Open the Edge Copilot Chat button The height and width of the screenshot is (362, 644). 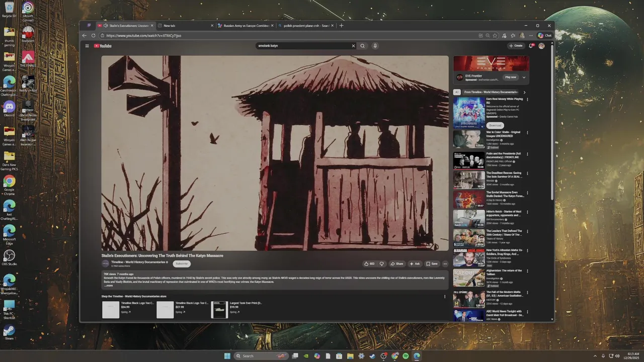545,36
